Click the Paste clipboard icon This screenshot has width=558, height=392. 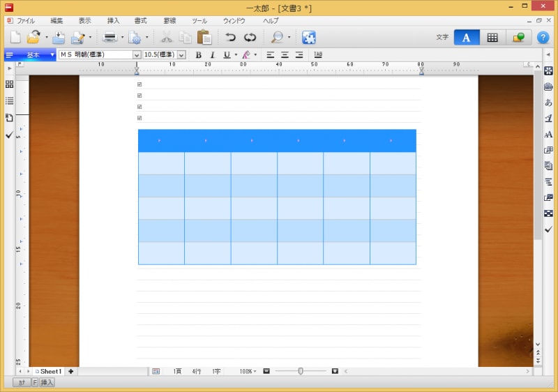(x=204, y=38)
